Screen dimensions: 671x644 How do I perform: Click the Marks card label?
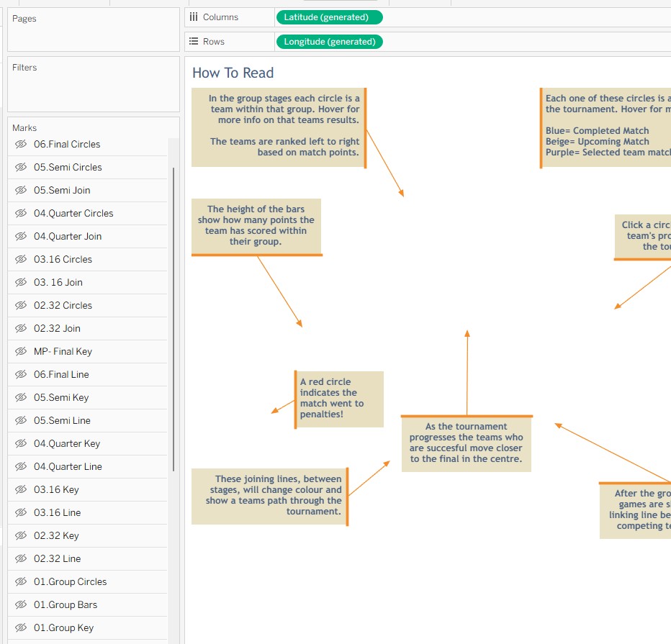coord(24,128)
